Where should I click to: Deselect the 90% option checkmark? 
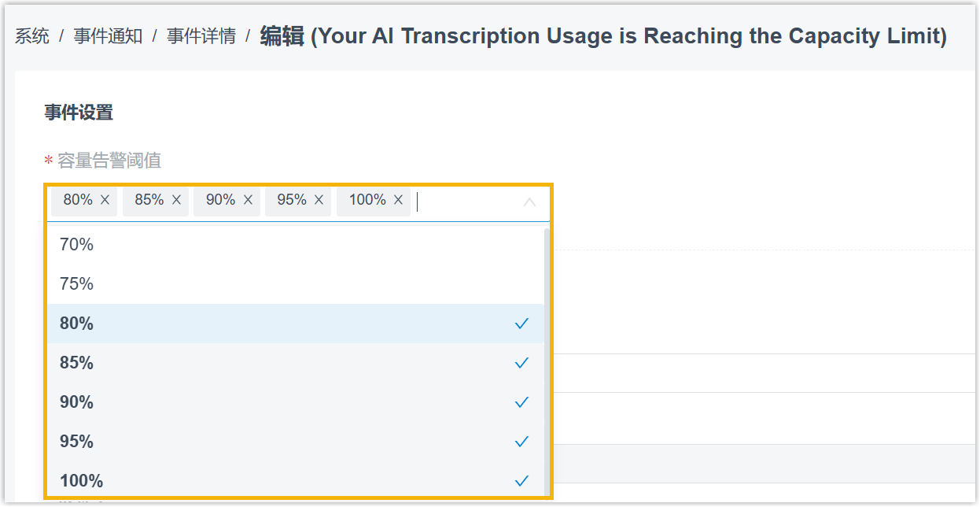pyautogui.click(x=521, y=402)
